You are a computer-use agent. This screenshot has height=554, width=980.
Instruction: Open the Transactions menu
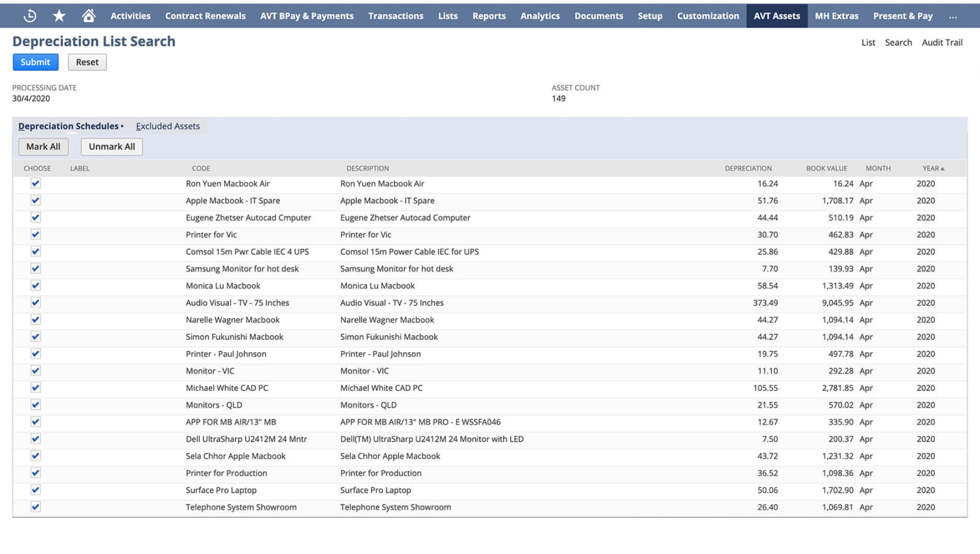tap(395, 15)
